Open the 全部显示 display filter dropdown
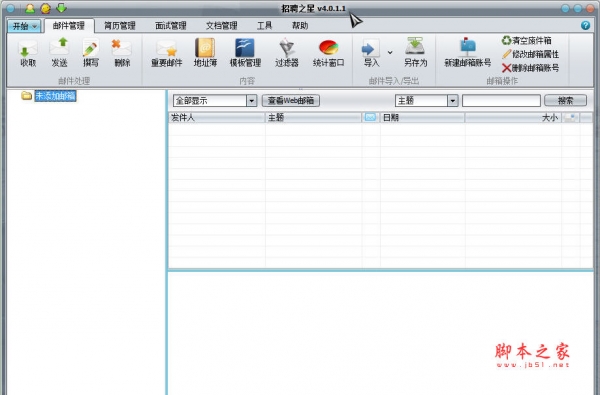600x395 pixels. (251, 101)
